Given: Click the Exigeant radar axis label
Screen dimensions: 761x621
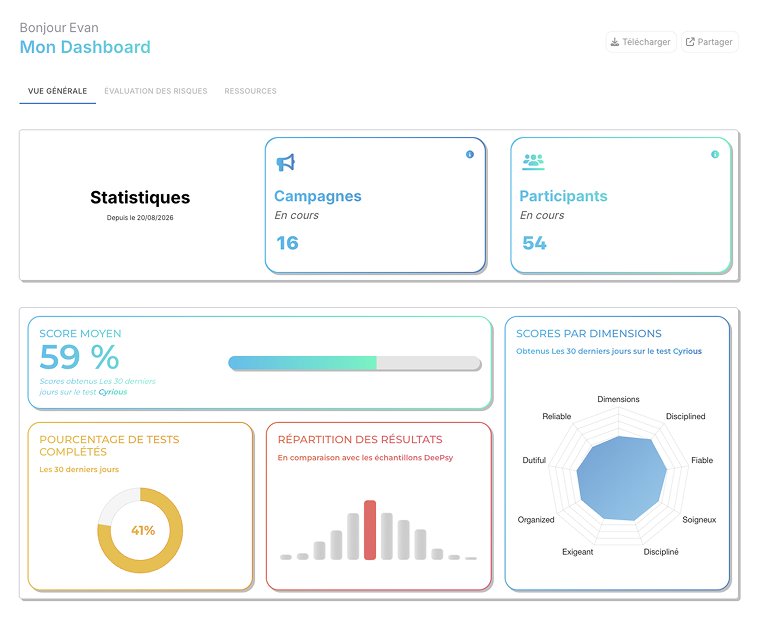Looking at the screenshot, I should (x=578, y=552).
